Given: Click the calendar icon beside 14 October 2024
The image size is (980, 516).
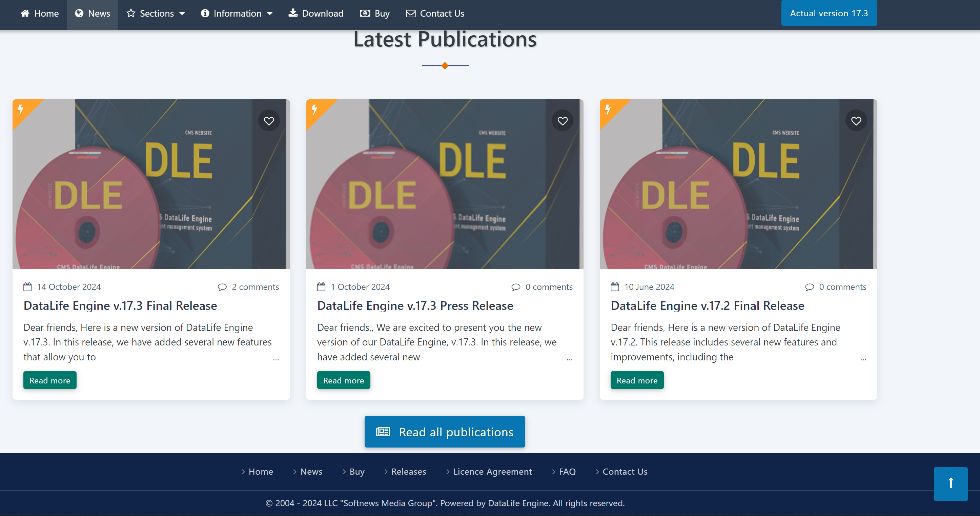Looking at the screenshot, I should click(27, 287).
